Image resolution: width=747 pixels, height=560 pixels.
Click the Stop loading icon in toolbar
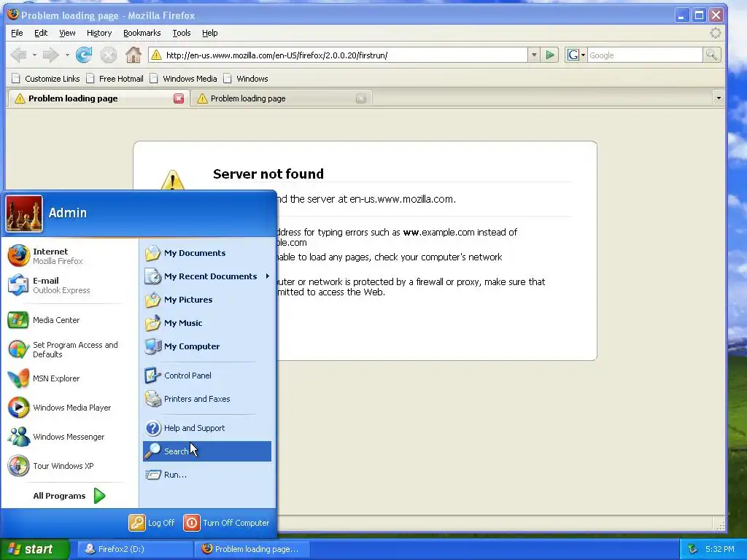(109, 55)
